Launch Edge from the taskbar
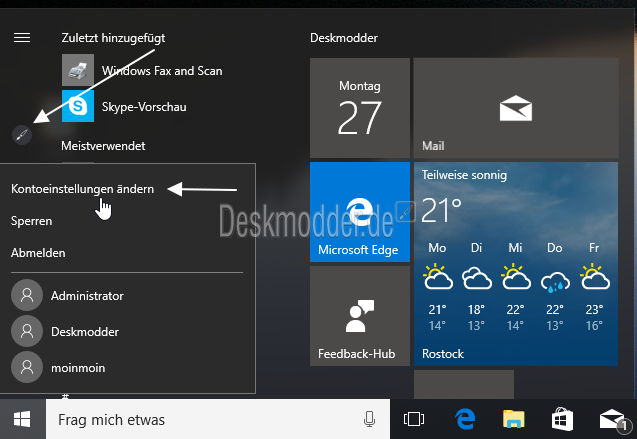The image size is (637, 439). click(x=465, y=419)
